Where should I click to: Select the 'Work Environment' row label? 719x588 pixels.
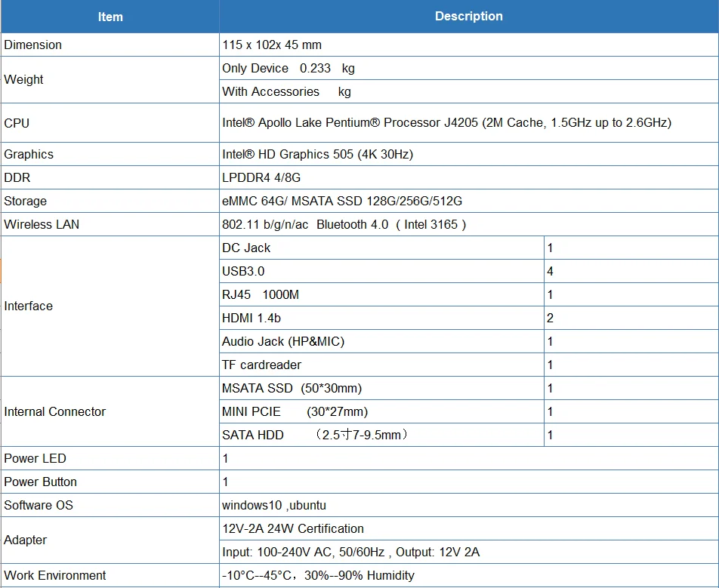(x=110, y=575)
